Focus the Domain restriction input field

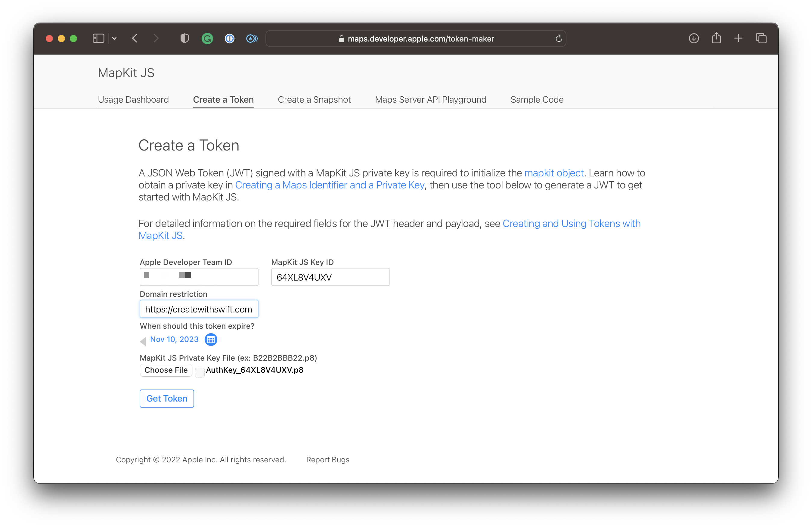199,309
